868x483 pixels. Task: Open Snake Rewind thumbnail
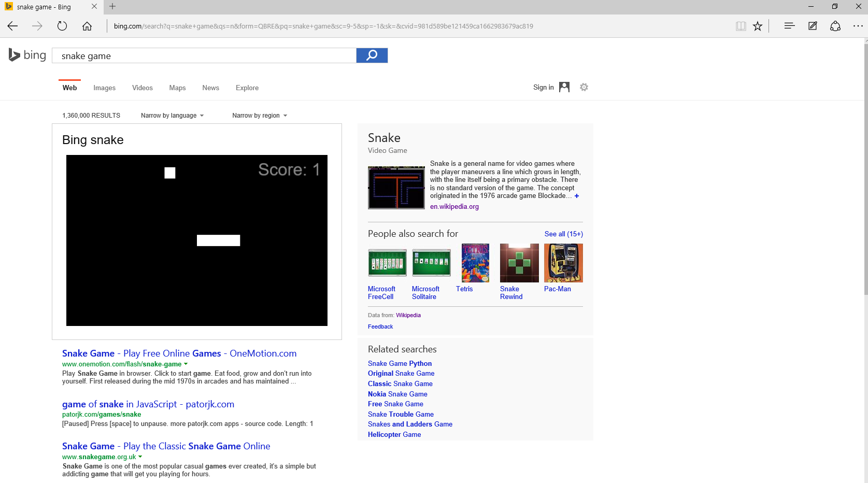tap(519, 263)
